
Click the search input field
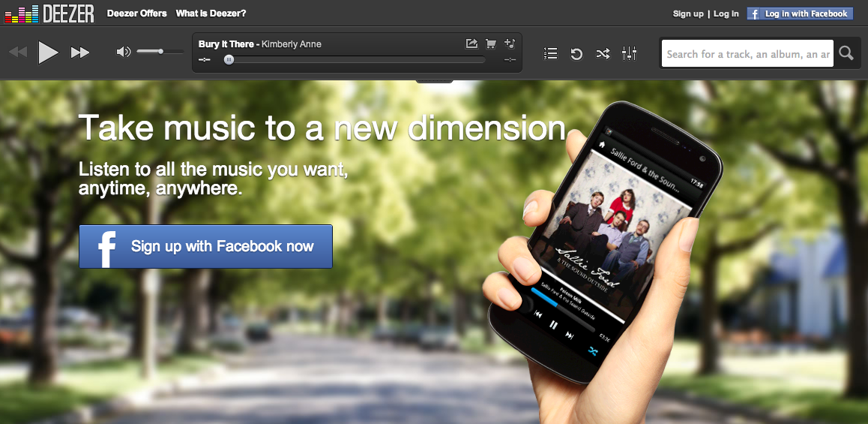point(747,54)
